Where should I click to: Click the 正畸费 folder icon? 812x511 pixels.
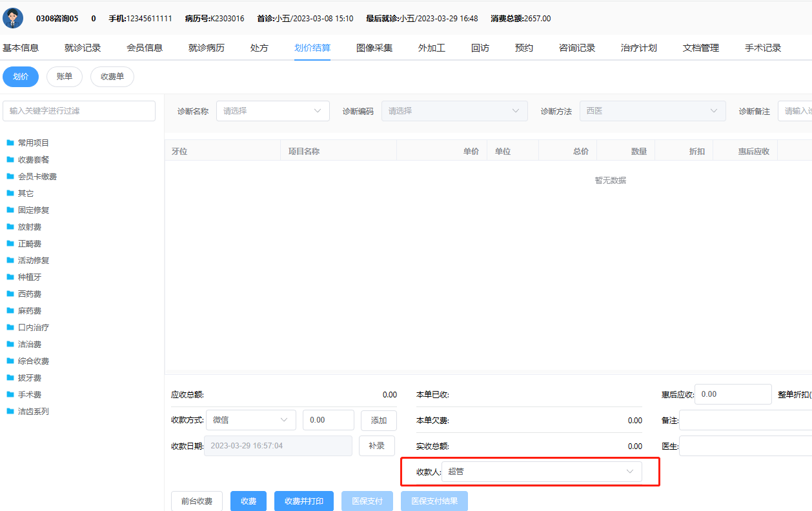[x=10, y=243]
